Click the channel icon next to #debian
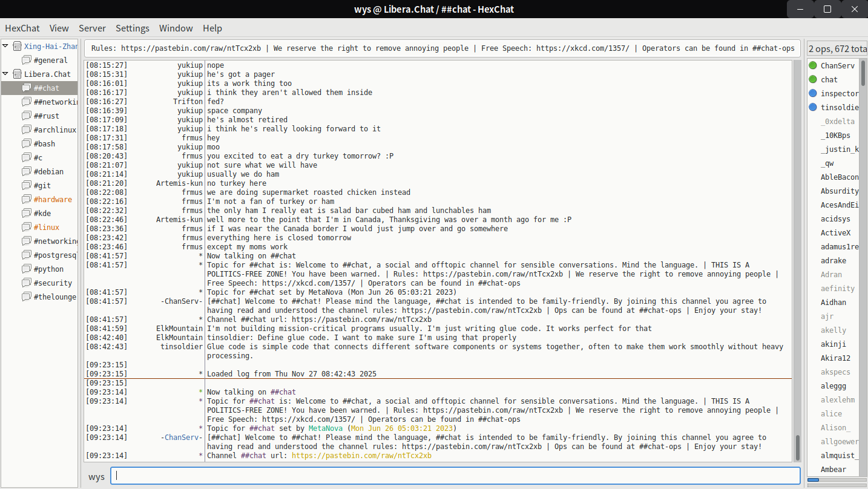This screenshot has width=868, height=489. (27, 171)
